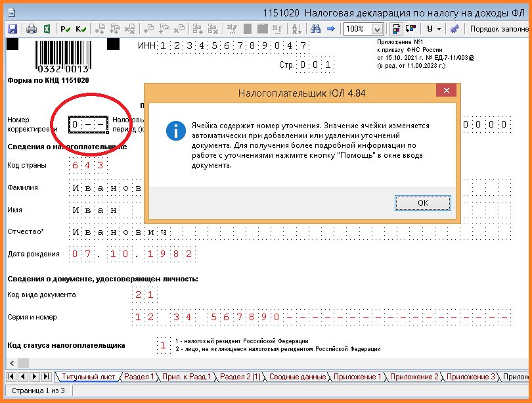The image size is (532, 403).
Task: Go to previous page navigation button
Action: 23,377
